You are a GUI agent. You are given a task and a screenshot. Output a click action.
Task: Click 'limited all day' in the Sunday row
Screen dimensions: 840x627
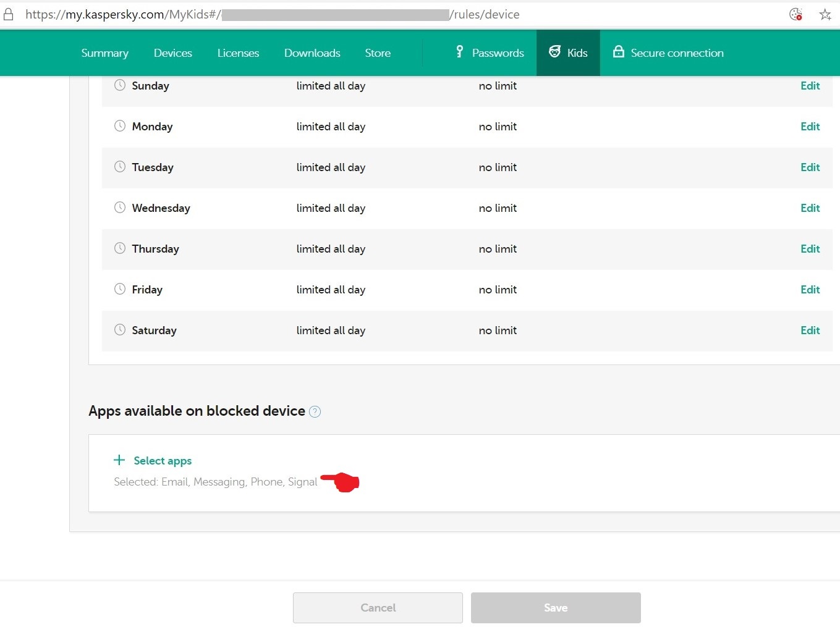click(331, 86)
